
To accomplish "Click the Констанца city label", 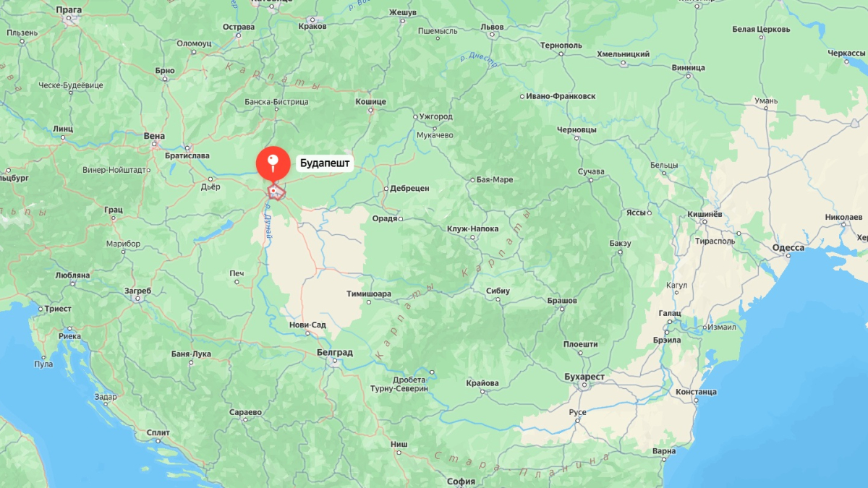I will click(696, 392).
